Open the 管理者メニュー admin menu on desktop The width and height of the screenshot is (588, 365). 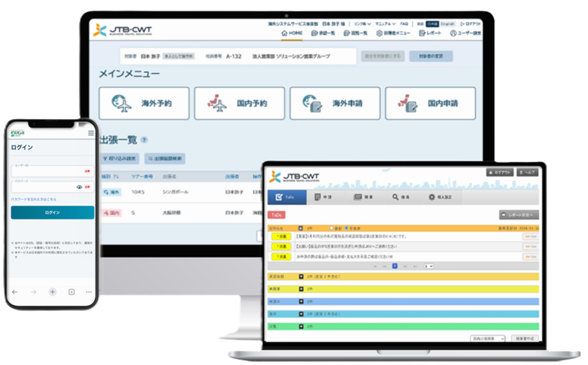pyautogui.click(x=393, y=33)
